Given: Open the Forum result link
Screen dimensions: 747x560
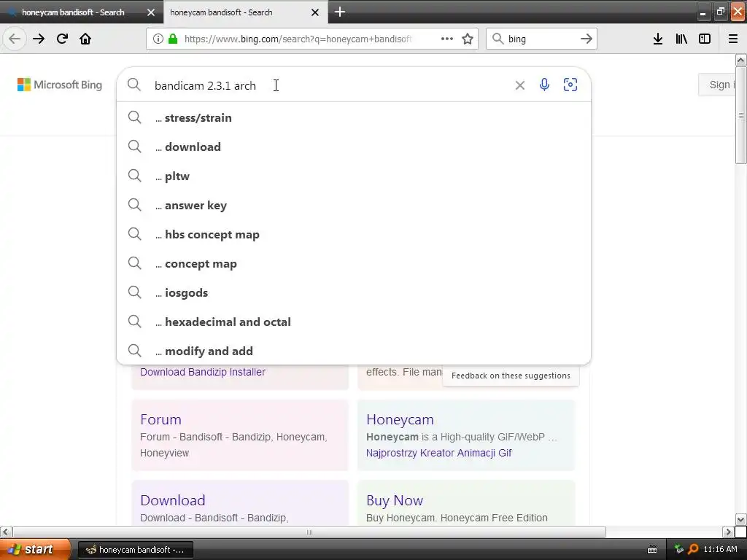Looking at the screenshot, I should point(160,419).
